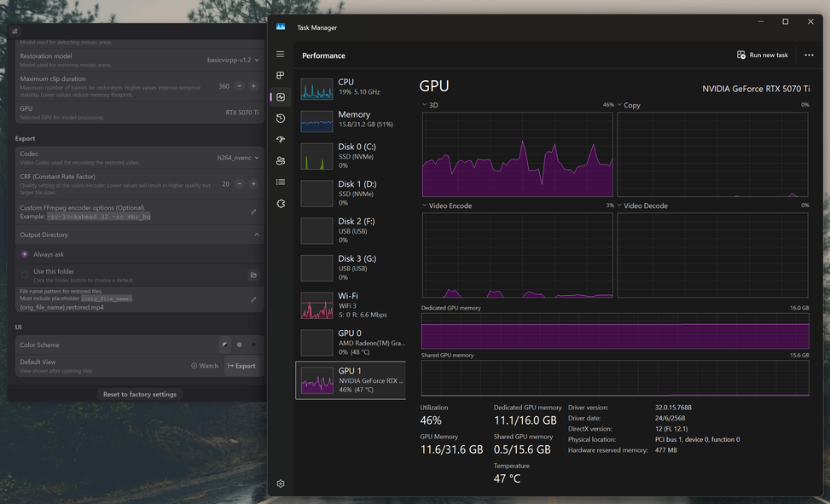830x504 pixels.
Task: Click the CRF value 20 field
Action: pos(225,183)
